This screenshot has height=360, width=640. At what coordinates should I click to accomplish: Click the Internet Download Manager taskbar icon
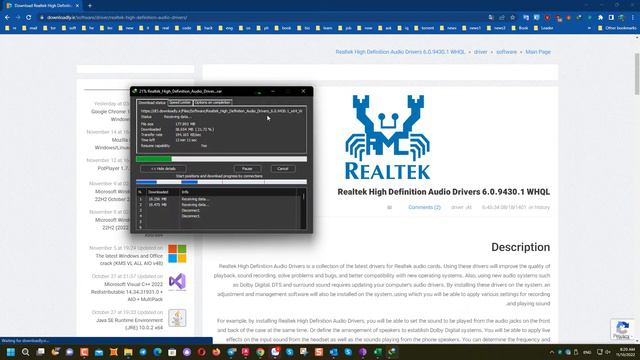click(392, 352)
